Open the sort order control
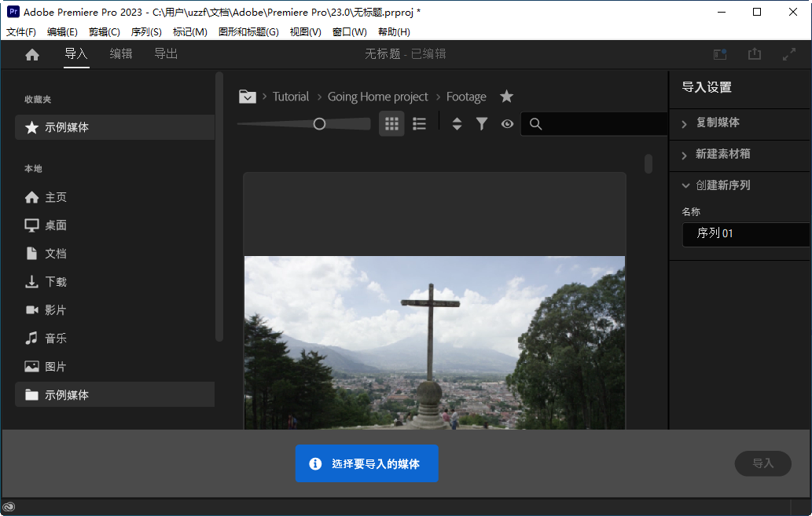 (x=457, y=123)
